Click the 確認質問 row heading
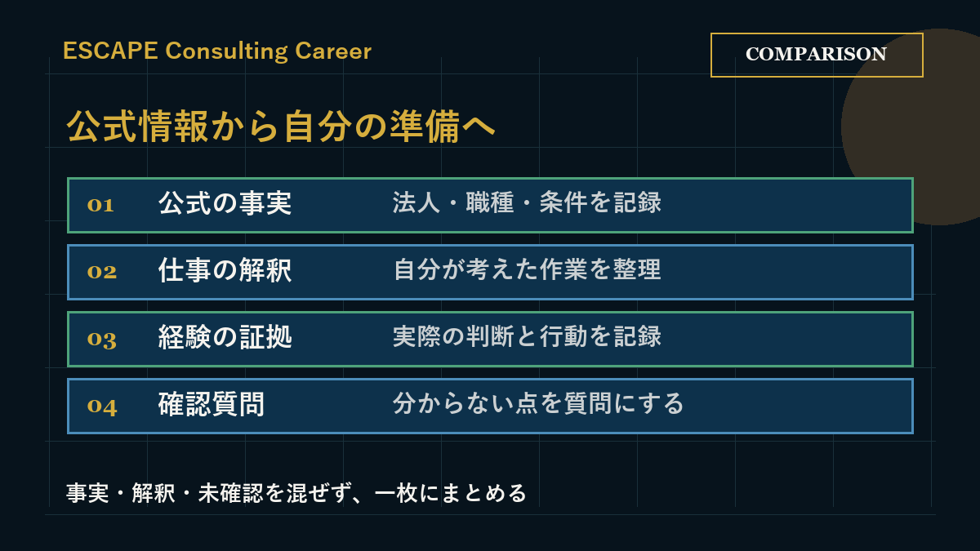 tap(212, 405)
